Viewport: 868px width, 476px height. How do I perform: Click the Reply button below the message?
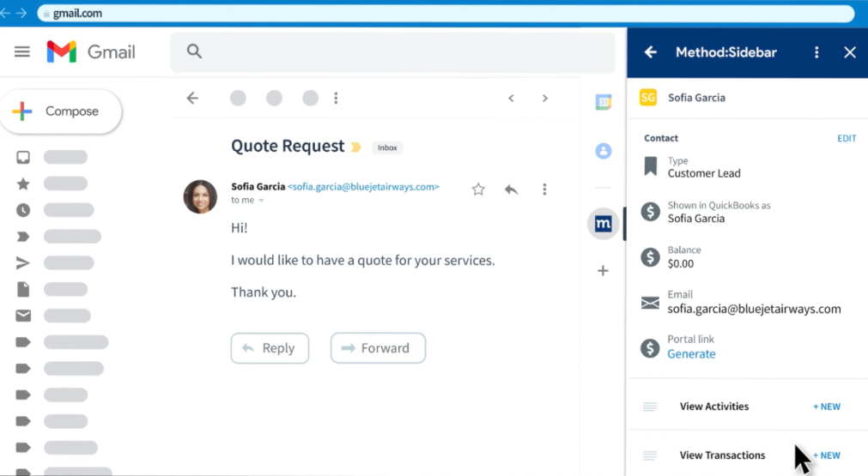pyautogui.click(x=270, y=348)
